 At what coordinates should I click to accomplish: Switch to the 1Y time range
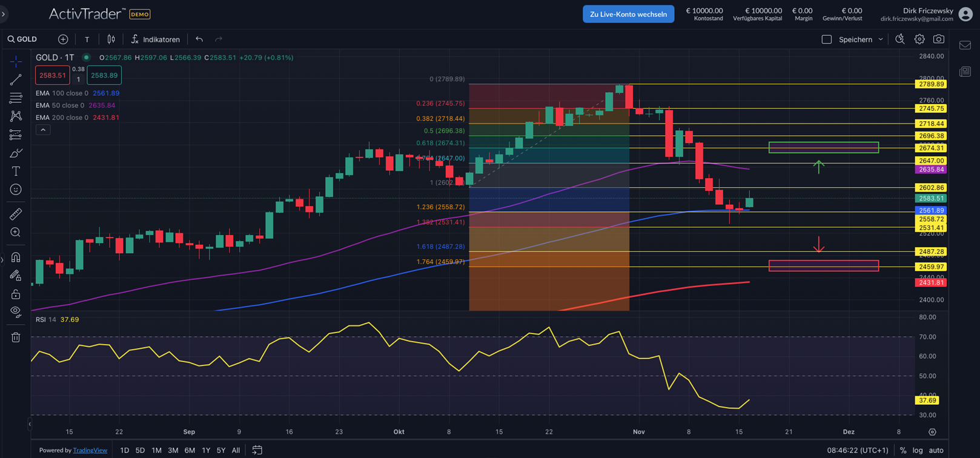tap(206, 450)
